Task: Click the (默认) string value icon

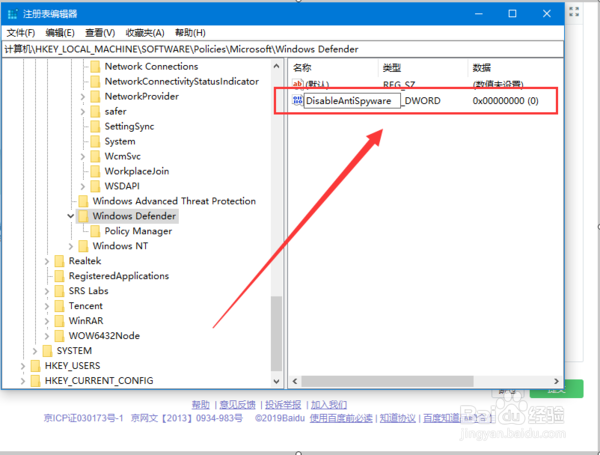Action: coord(297,83)
